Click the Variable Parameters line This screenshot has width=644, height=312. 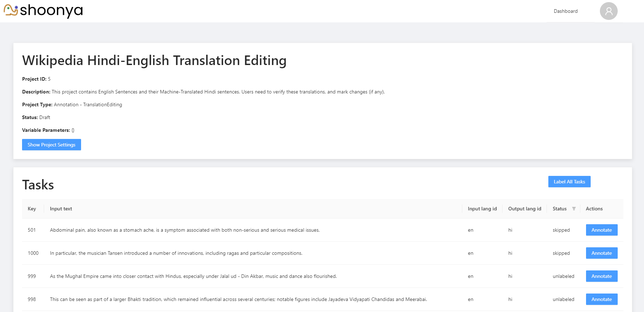pos(48,130)
